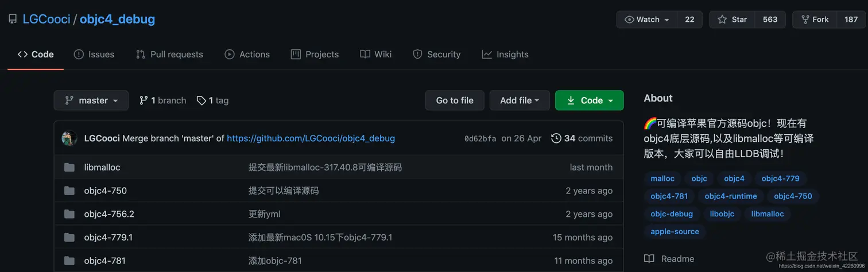Image resolution: width=868 pixels, height=272 pixels.
Task: Click LGCooci commit author name
Action: 102,138
